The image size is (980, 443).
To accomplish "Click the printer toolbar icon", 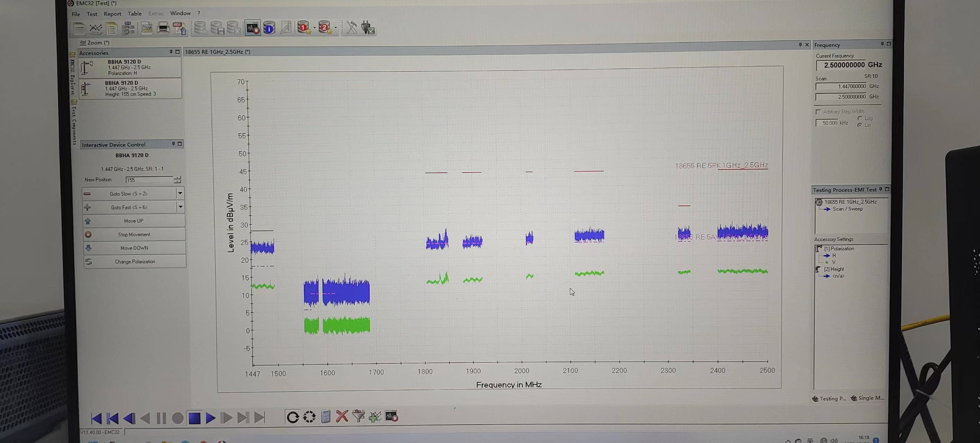I will 163,28.
